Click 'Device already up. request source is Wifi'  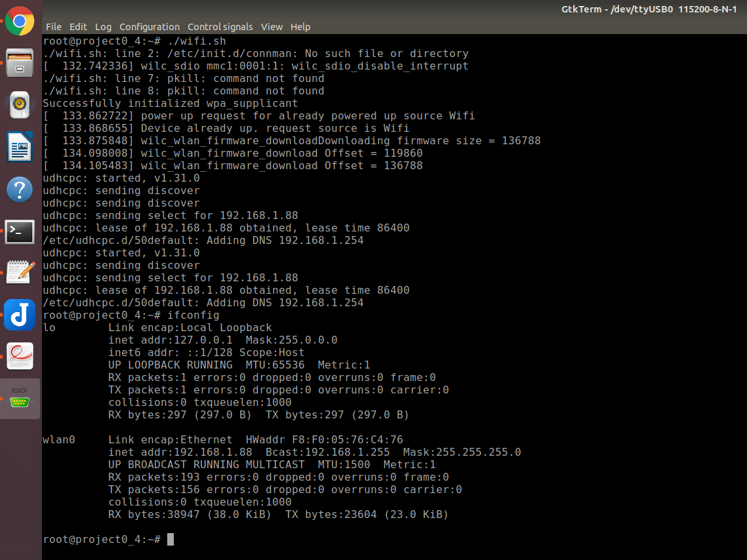coord(275,128)
